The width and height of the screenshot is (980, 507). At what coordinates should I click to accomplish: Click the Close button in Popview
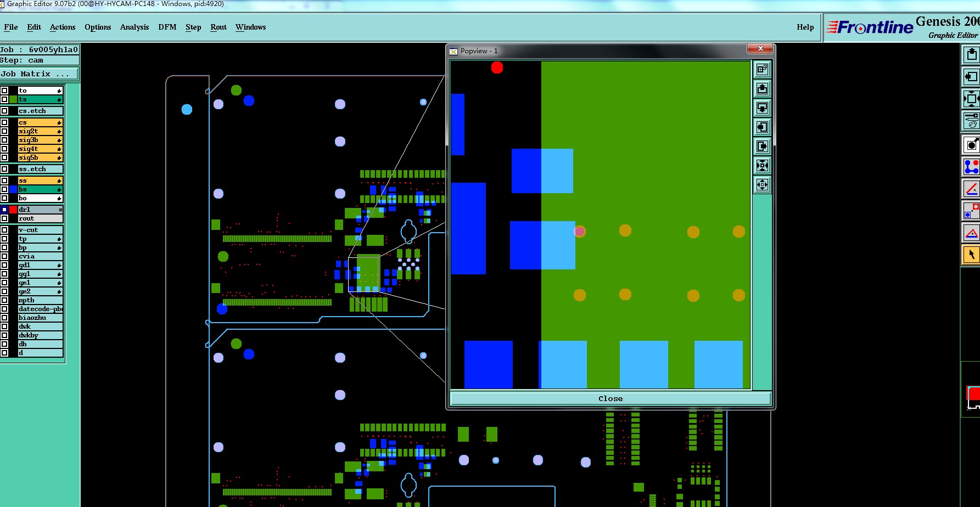611,398
